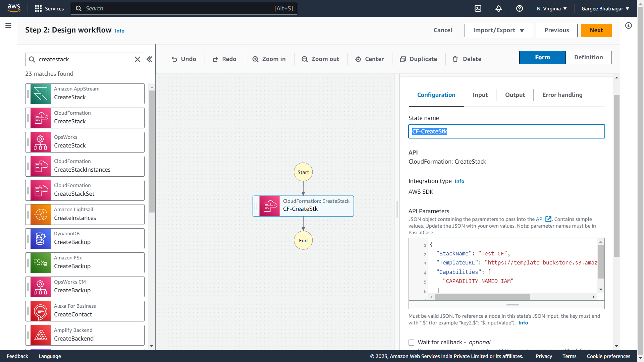Open Gargee Bhatnagar account menu
The width and height of the screenshot is (644, 362).
click(x=605, y=9)
